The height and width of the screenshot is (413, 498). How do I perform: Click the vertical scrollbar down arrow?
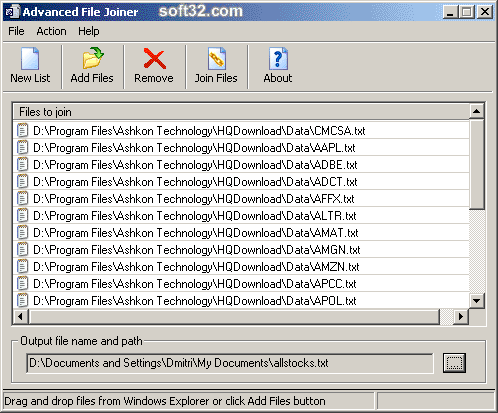click(x=477, y=301)
